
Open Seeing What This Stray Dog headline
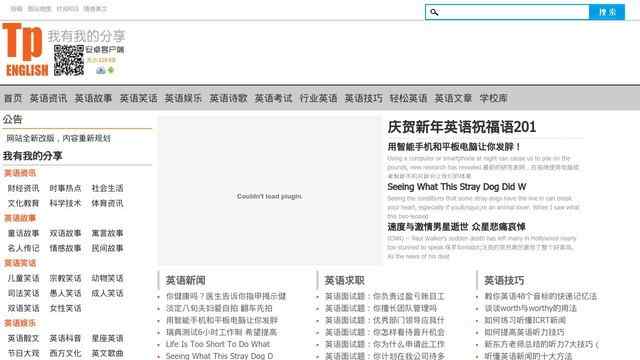coord(457,187)
